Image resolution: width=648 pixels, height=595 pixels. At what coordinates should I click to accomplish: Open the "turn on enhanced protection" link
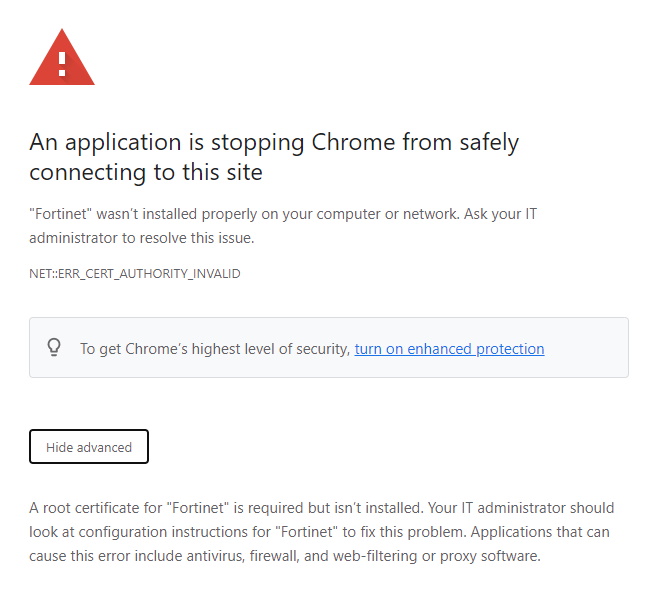449,349
